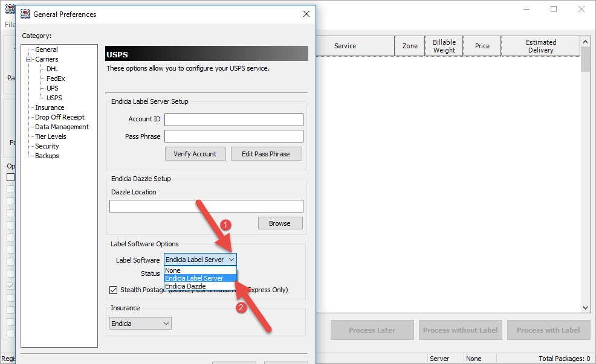Select USPS in the Carriers tree
The height and width of the screenshot is (364, 596).
(x=54, y=98)
